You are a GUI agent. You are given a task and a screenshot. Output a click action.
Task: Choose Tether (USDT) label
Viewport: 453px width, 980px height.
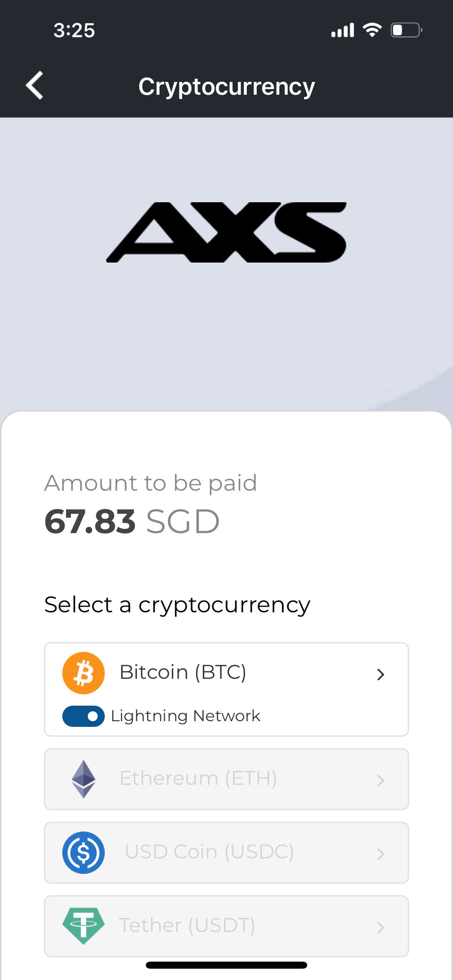[x=187, y=925]
